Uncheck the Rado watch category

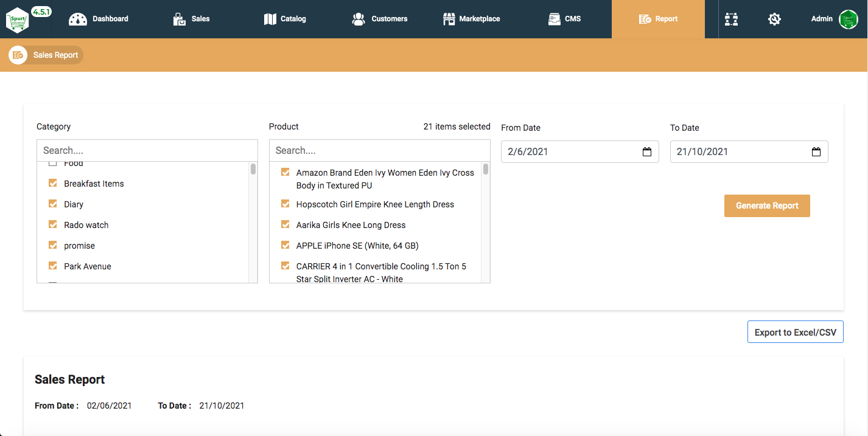click(x=53, y=224)
